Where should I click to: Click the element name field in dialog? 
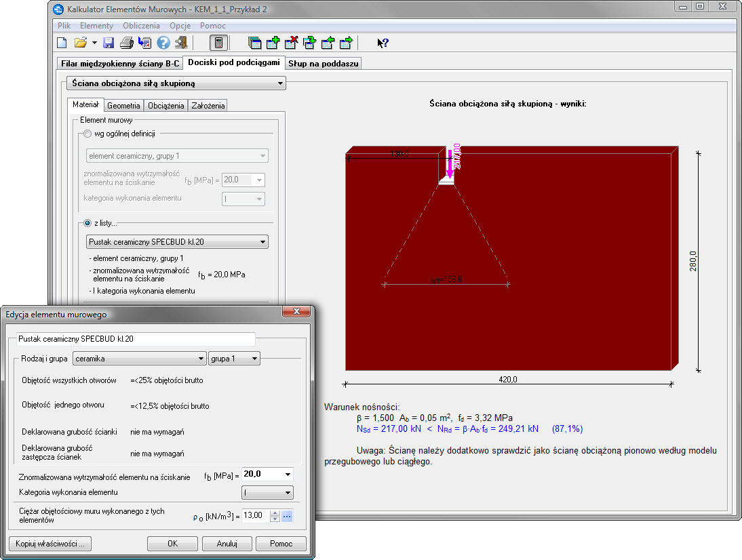click(x=134, y=338)
